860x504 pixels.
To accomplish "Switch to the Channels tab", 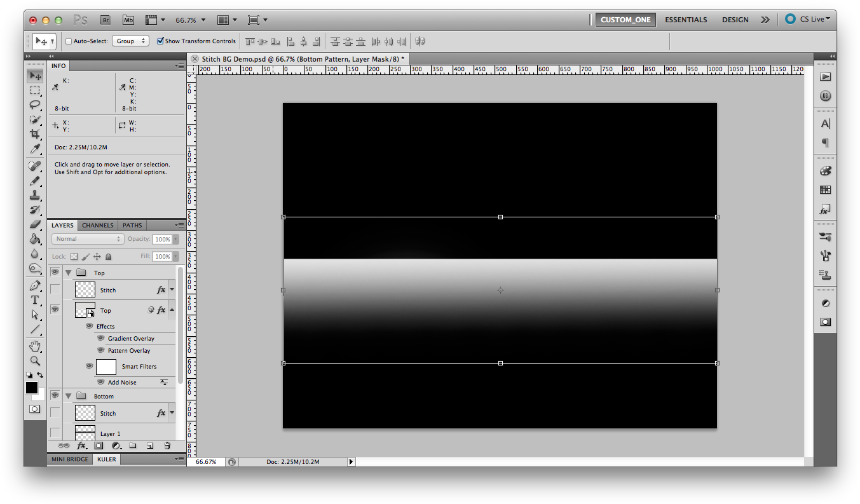I will [x=97, y=225].
